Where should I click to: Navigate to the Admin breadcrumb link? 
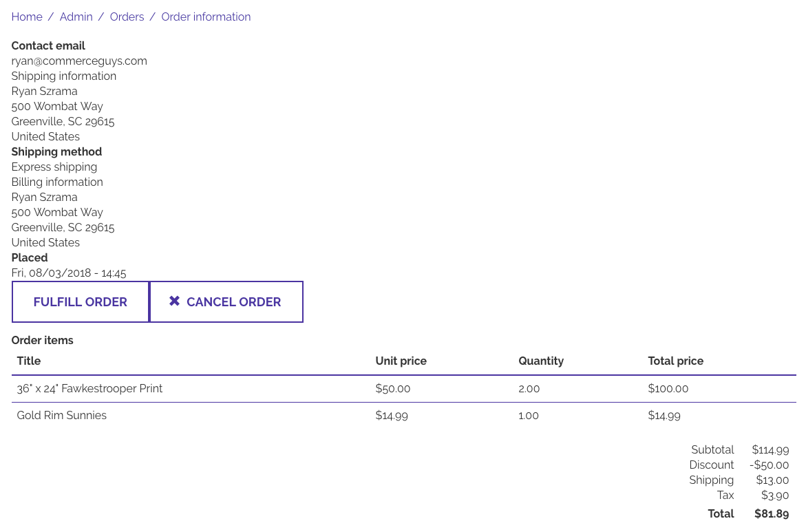[x=76, y=17]
